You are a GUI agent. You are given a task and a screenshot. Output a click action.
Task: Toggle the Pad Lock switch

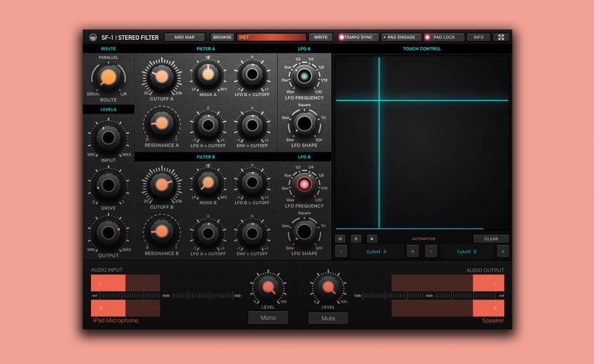pos(444,37)
